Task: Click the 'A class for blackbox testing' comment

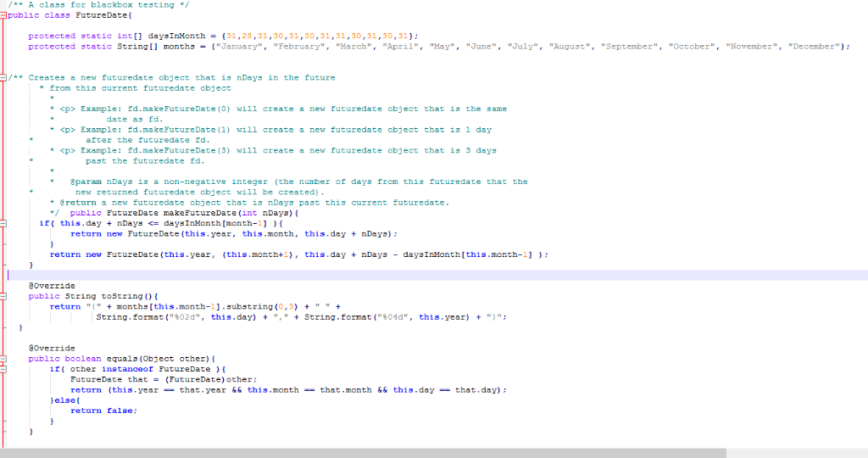Action: [x=98, y=4]
